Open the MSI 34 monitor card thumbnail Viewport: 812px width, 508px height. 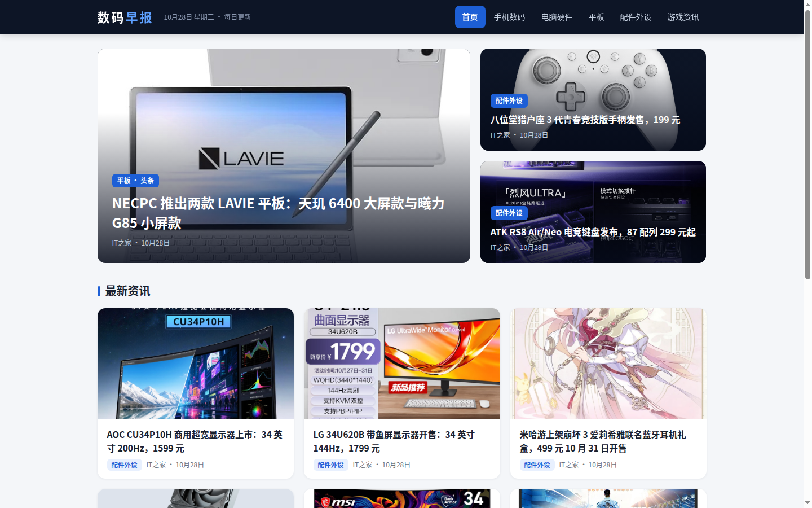tap(402, 498)
